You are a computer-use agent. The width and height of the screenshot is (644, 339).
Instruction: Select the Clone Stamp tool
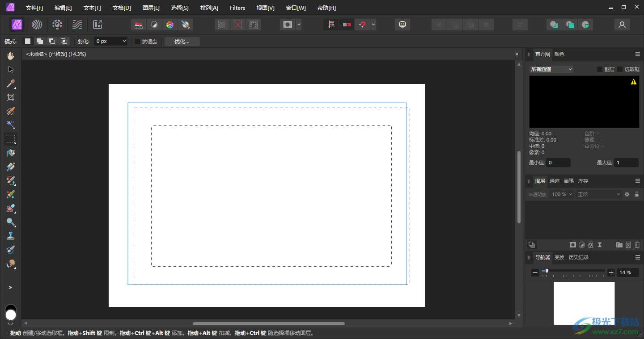click(11, 236)
